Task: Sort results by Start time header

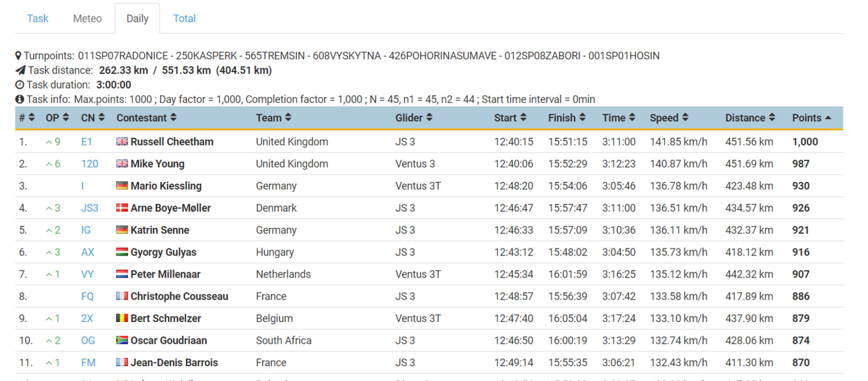Action: tap(510, 118)
